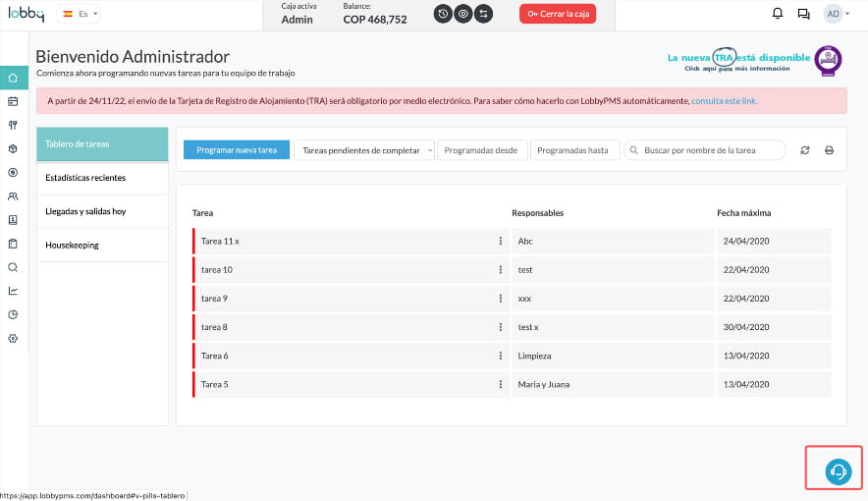Screen dimensions: 868x501
Task: Print the task list with printer icon
Action: (x=829, y=150)
